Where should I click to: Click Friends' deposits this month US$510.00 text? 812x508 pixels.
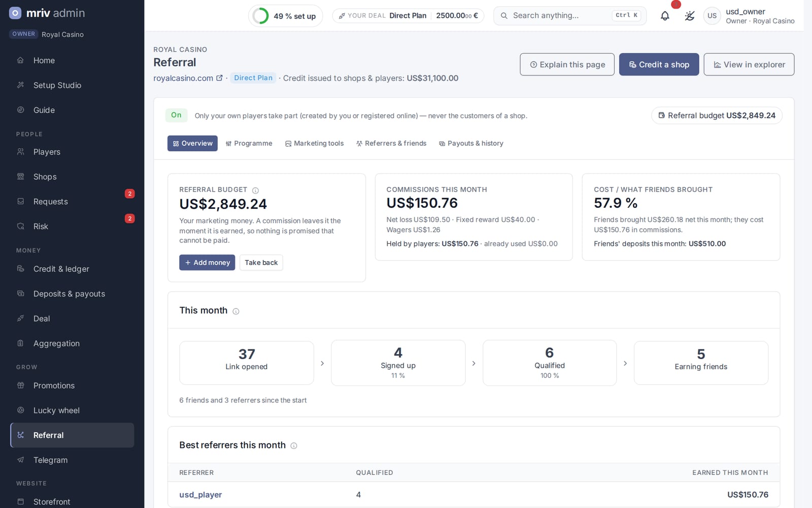pyautogui.click(x=660, y=244)
